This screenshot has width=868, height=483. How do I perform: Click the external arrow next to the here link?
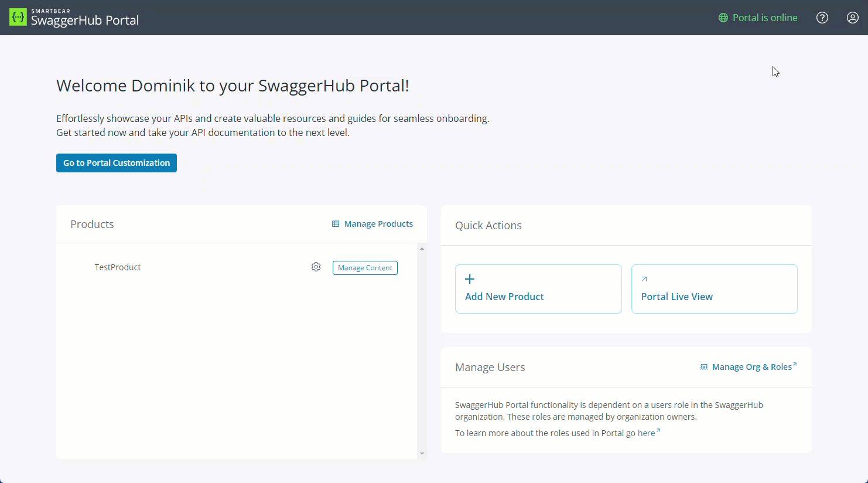tap(659, 430)
